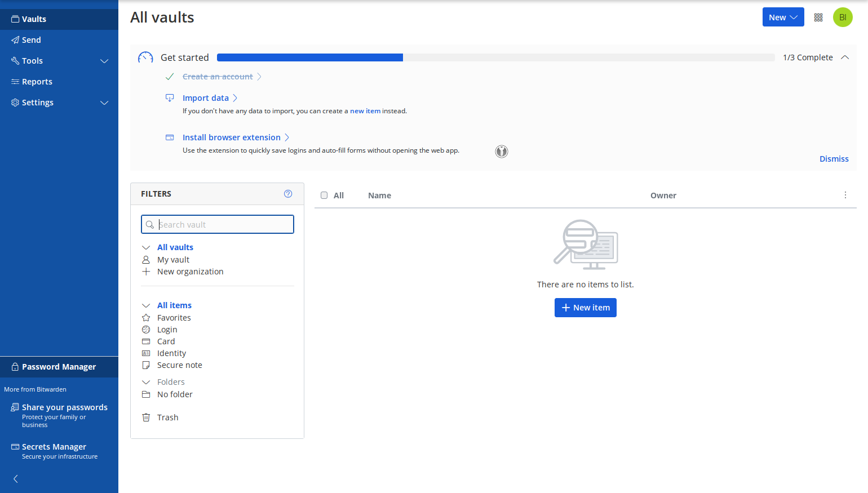Filter by Card icon

(146, 341)
